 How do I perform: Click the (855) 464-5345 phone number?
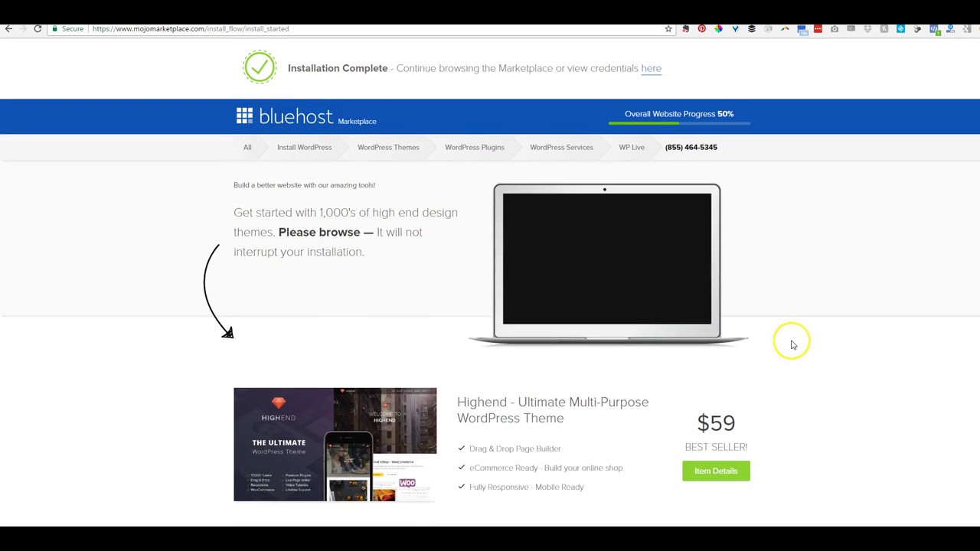point(691,147)
